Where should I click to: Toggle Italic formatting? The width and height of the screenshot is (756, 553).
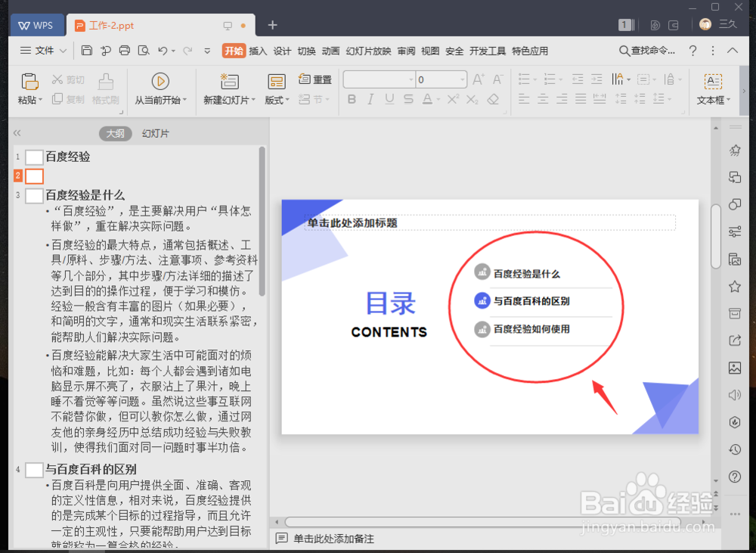[370, 99]
